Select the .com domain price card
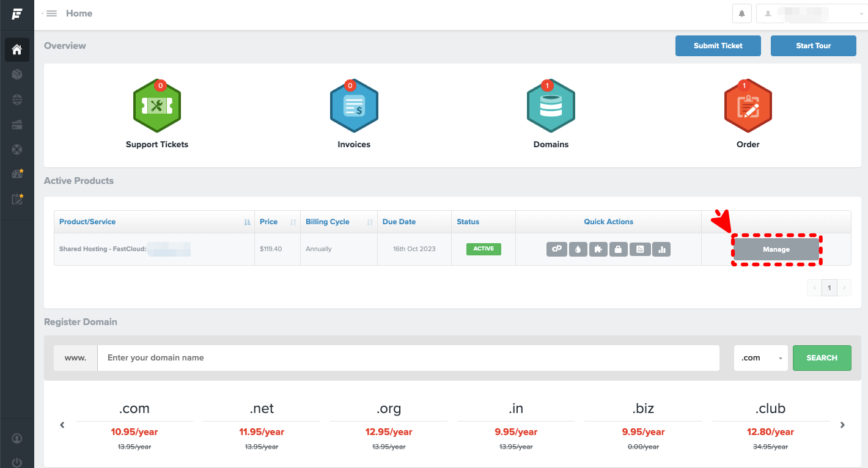 coord(134,426)
